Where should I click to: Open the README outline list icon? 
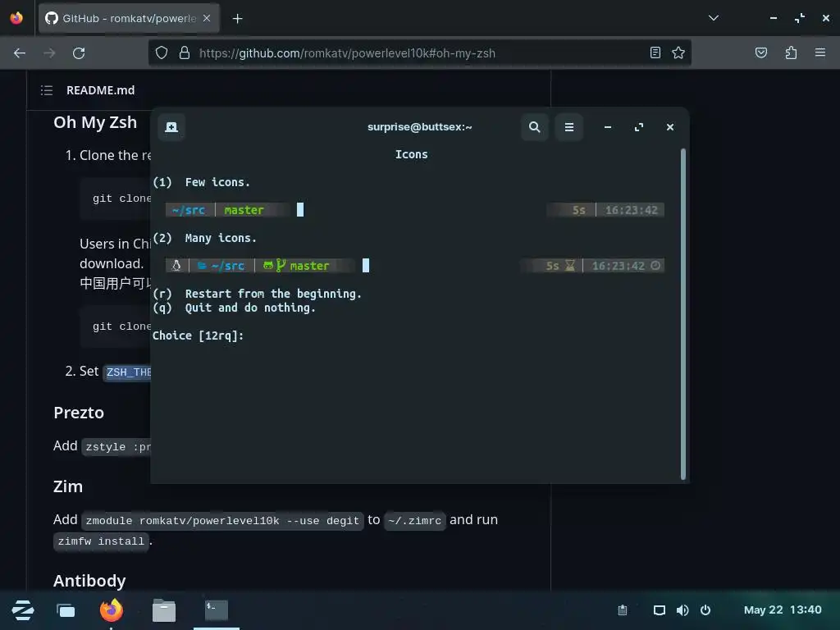pyautogui.click(x=47, y=90)
